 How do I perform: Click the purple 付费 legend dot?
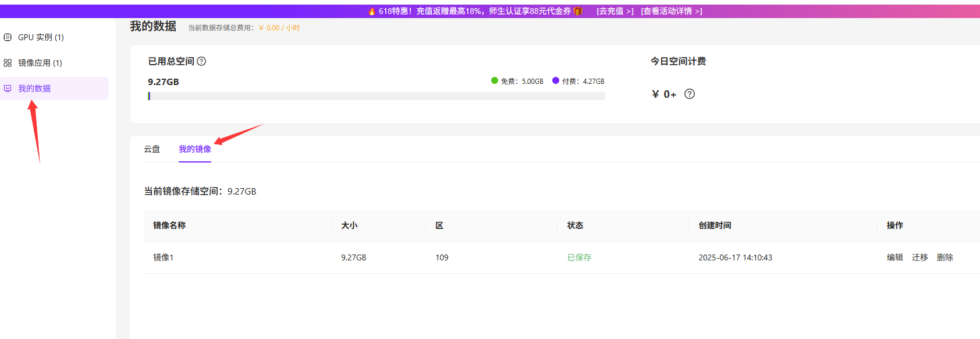(556, 81)
